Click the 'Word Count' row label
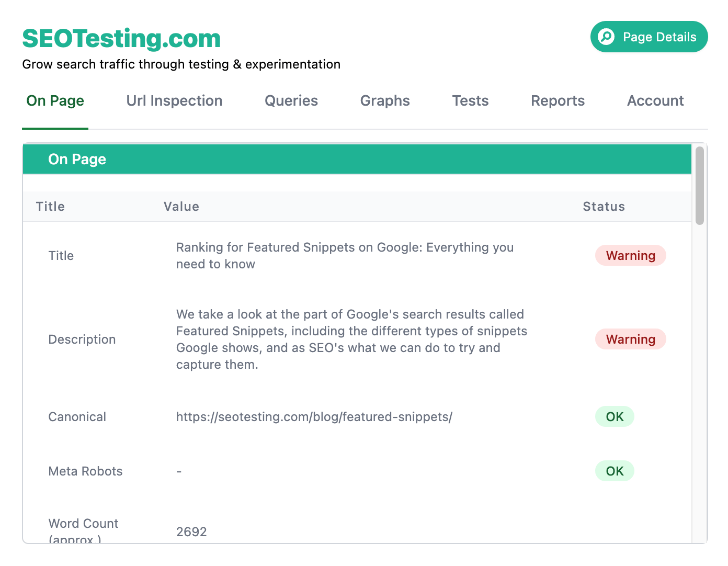The image size is (728, 566). [83, 530]
